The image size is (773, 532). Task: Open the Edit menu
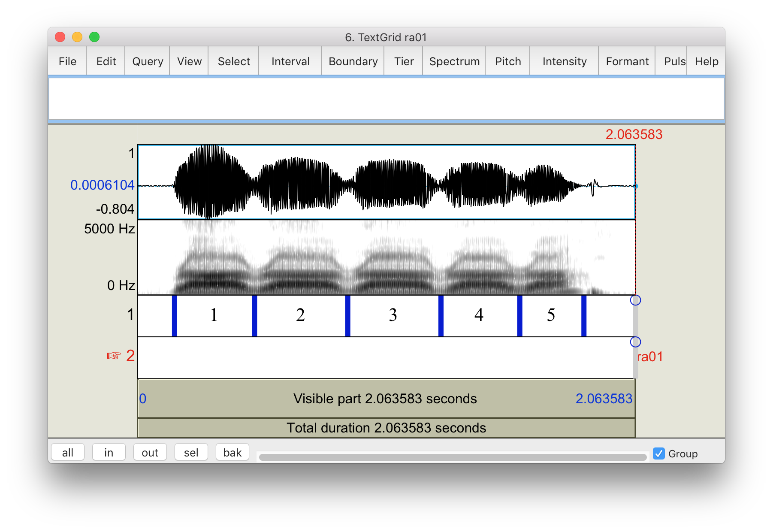[x=106, y=61]
